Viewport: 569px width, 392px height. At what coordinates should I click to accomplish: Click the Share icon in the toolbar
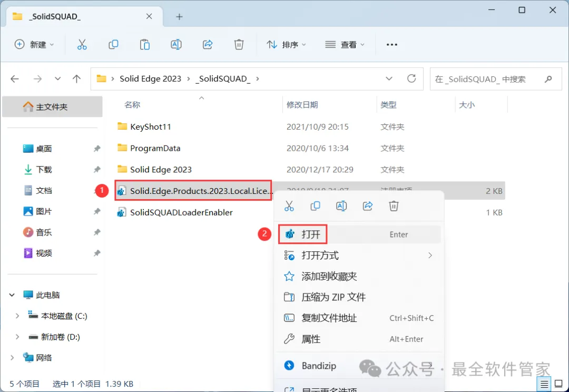tap(208, 45)
